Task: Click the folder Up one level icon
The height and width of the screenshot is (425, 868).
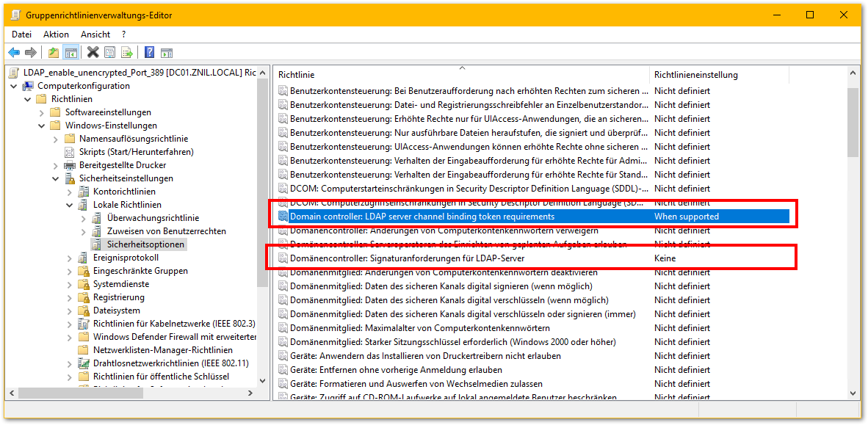Action: (53, 52)
